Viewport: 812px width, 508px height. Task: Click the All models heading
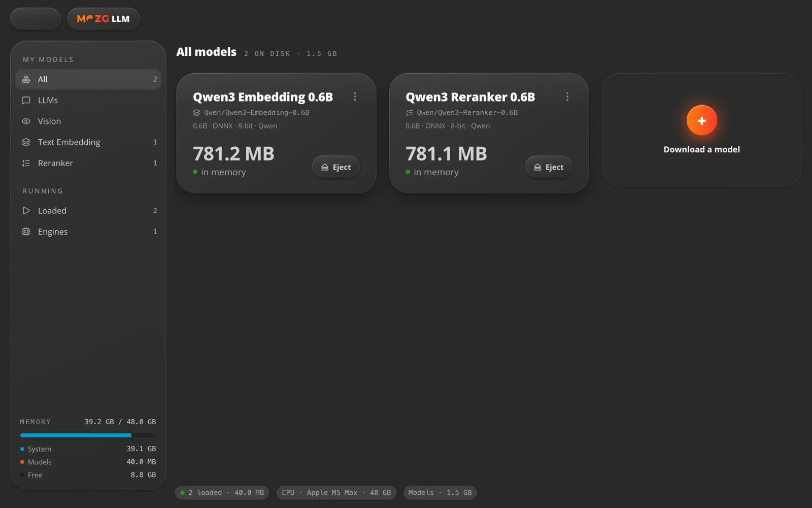(206, 52)
